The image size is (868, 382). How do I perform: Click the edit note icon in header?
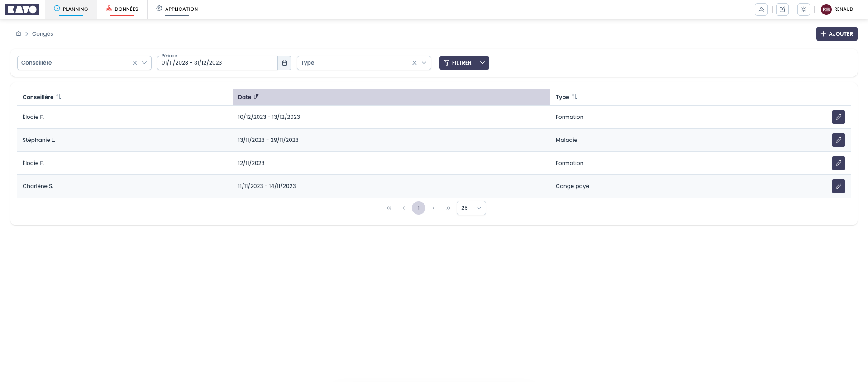point(782,9)
